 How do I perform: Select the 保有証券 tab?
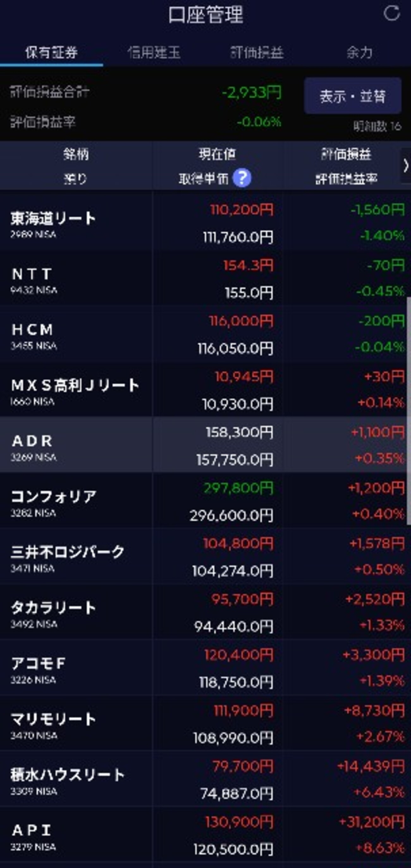click(x=51, y=52)
